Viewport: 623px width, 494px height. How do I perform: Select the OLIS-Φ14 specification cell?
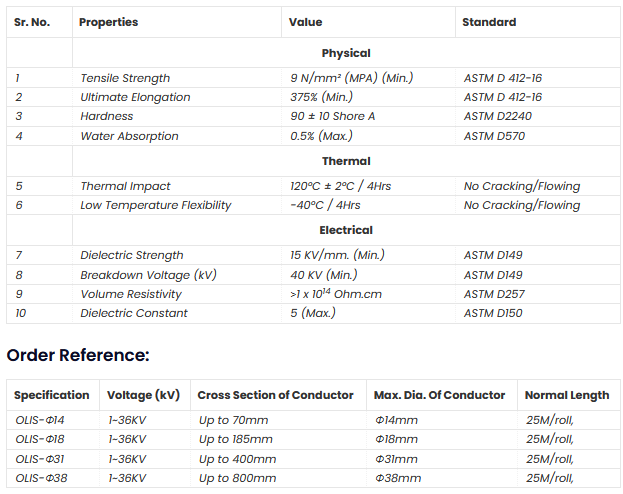[x=40, y=420]
